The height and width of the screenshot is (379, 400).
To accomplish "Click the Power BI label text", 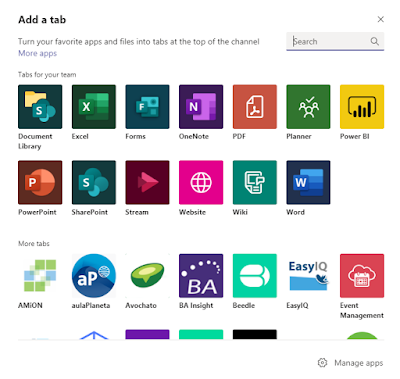I will click(355, 136).
